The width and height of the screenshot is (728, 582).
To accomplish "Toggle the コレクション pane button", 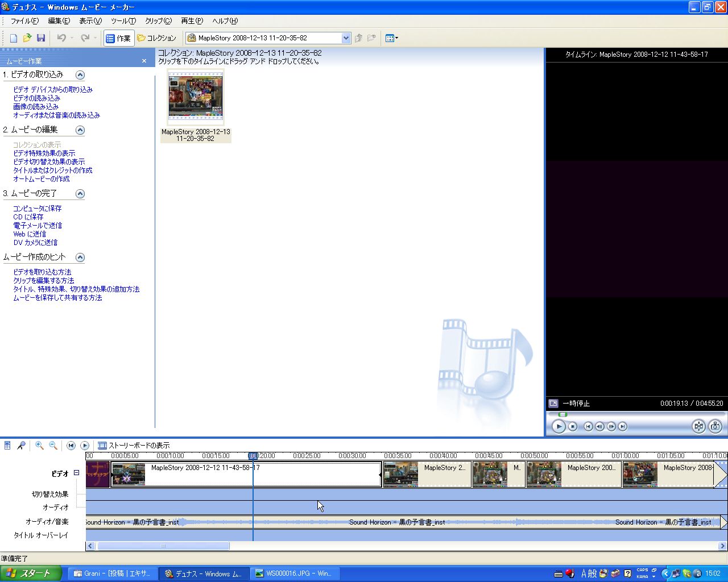I will click(156, 38).
